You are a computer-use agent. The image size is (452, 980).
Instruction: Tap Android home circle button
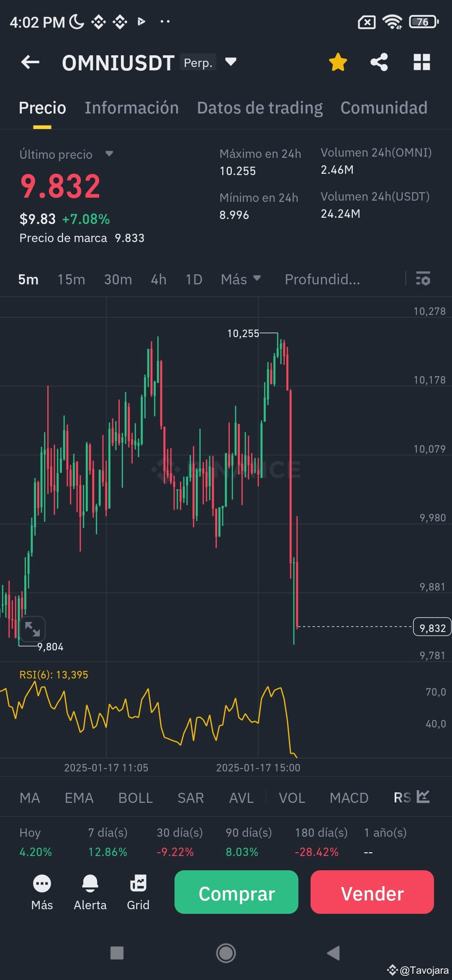point(226,953)
